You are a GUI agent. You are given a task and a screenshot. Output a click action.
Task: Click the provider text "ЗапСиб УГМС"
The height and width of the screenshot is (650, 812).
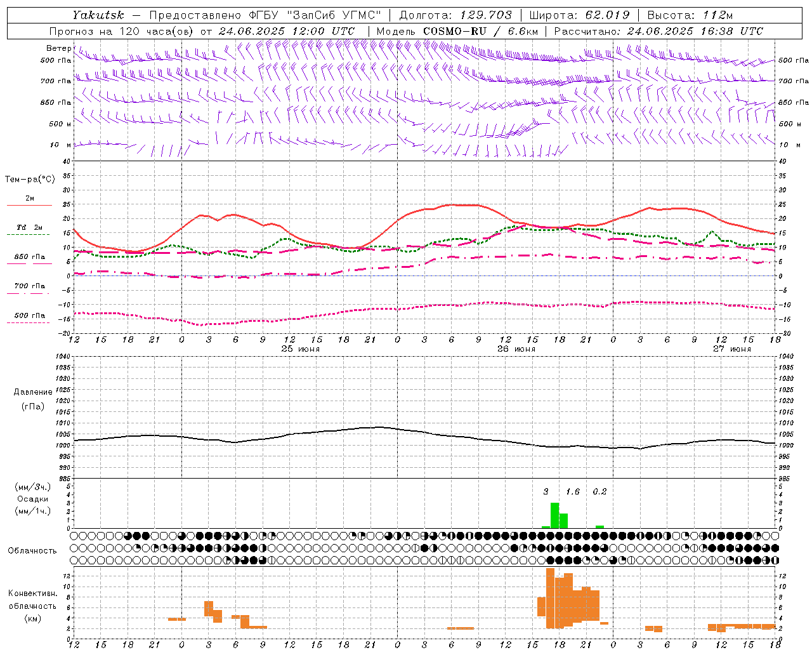tap(336, 15)
